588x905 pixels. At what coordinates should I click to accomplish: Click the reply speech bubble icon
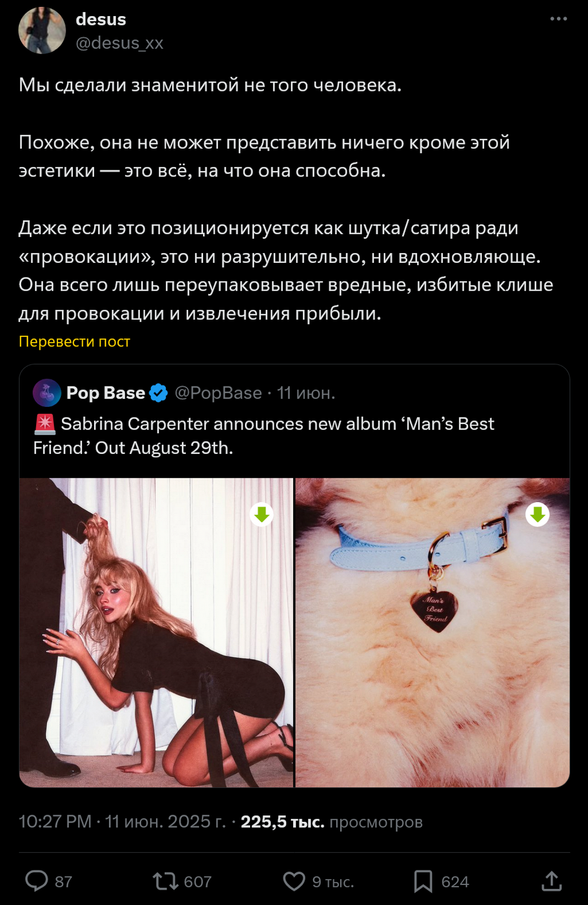[x=36, y=881]
